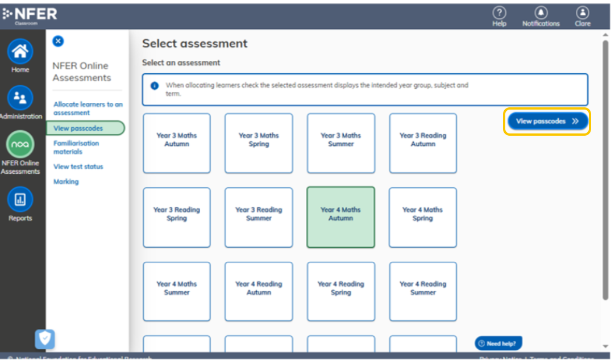Open the Notifications bell icon

click(x=541, y=13)
